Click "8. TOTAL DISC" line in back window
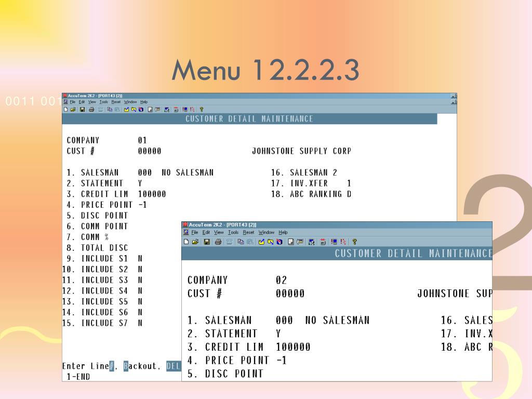This screenshot has width=532, height=399. click(97, 248)
